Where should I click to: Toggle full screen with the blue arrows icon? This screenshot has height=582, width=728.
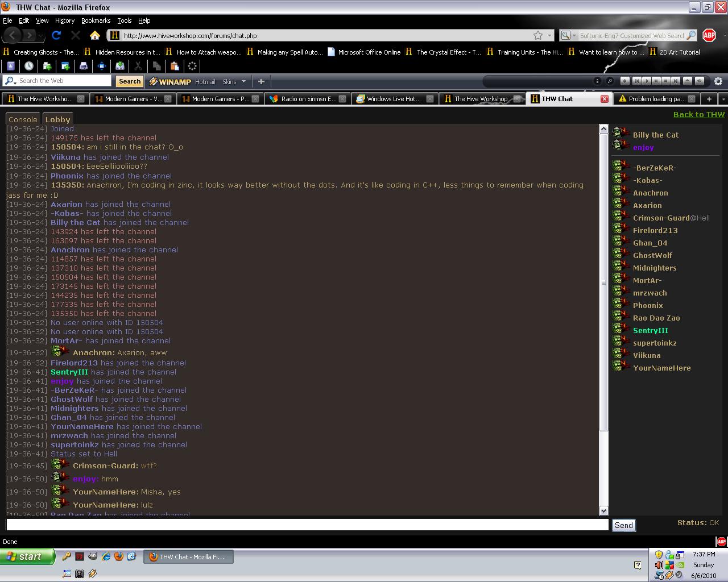pos(101,66)
